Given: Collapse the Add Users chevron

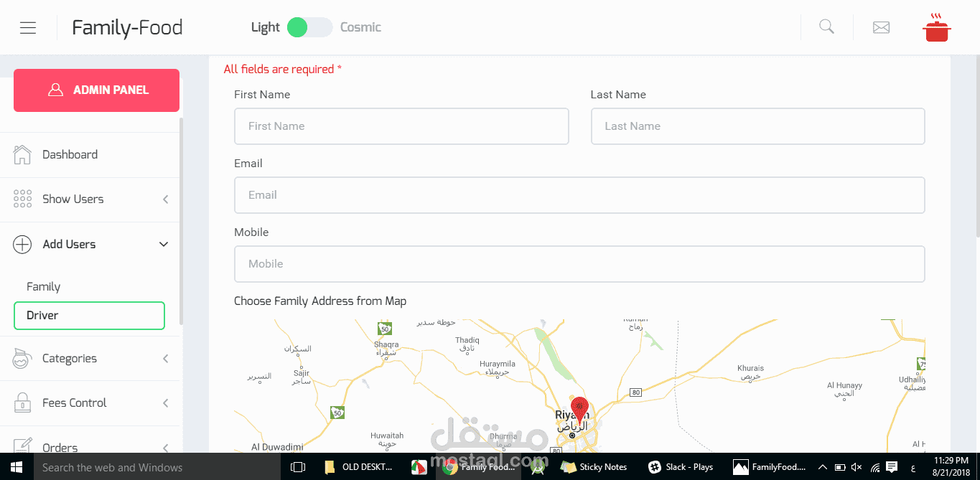Looking at the screenshot, I should (164, 245).
